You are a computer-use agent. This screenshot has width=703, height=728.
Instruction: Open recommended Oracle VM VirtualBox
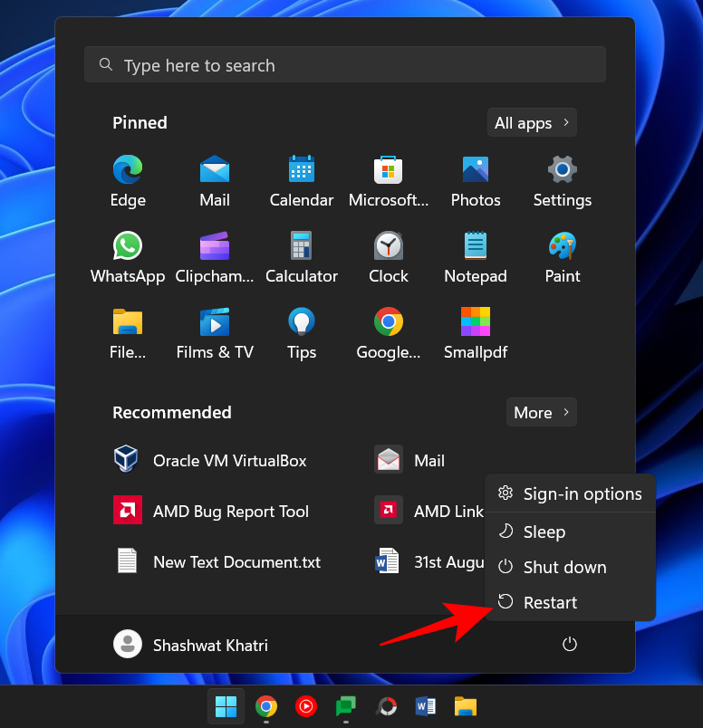(210, 460)
